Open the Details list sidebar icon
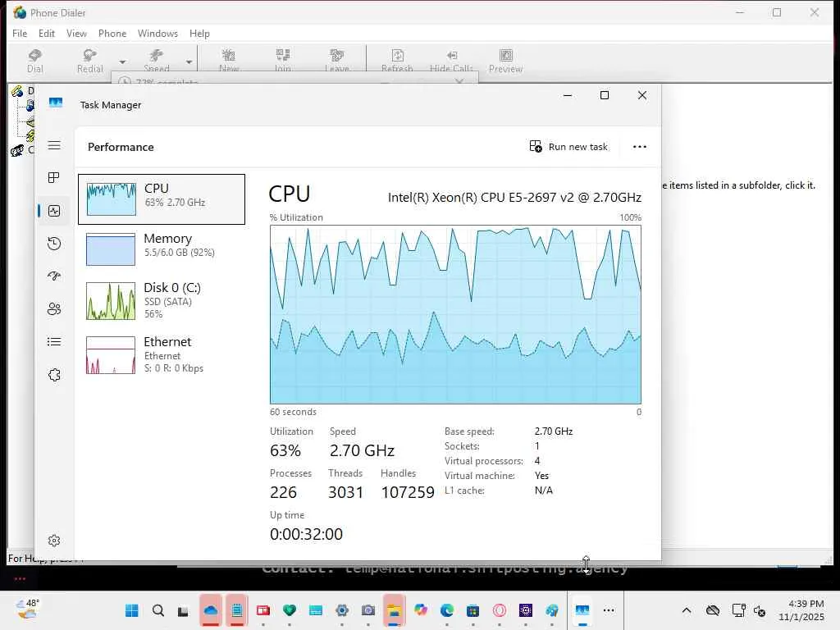The width and height of the screenshot is (840, 630). click(x=54, y=342)
